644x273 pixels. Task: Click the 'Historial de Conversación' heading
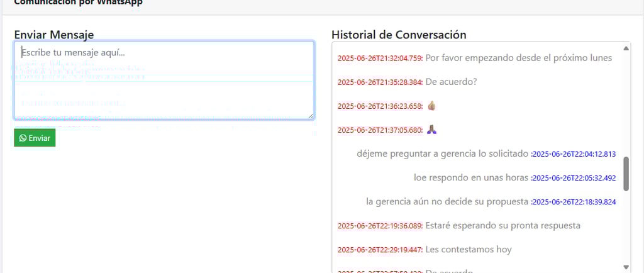(x=399, y=35)
